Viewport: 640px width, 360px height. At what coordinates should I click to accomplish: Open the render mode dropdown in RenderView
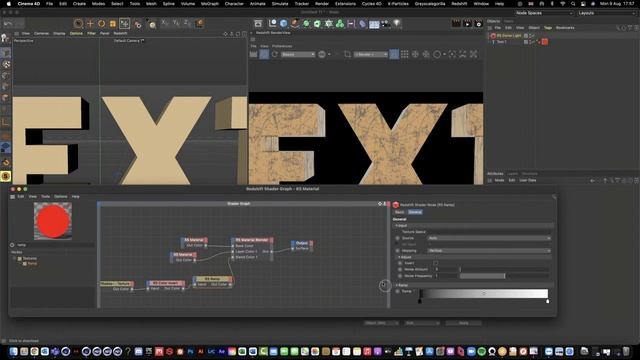coord(371,54)
